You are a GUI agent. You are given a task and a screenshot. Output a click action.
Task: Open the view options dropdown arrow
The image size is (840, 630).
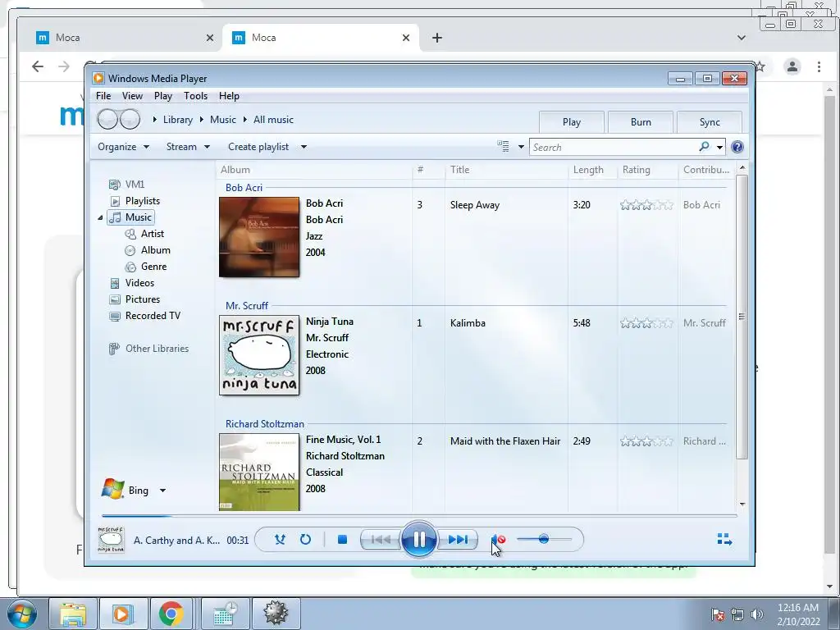(x=521, y=147)
